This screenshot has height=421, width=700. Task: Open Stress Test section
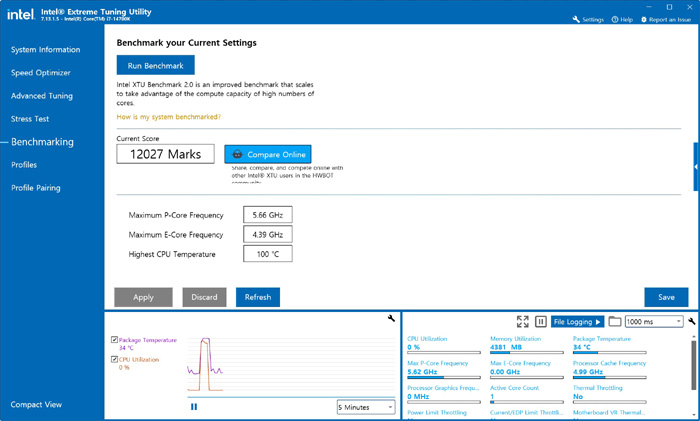tap(30, 119)
